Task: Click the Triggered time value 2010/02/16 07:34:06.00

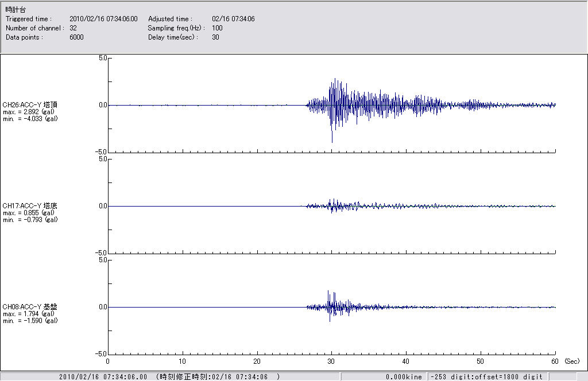Action: pos(107,19)
